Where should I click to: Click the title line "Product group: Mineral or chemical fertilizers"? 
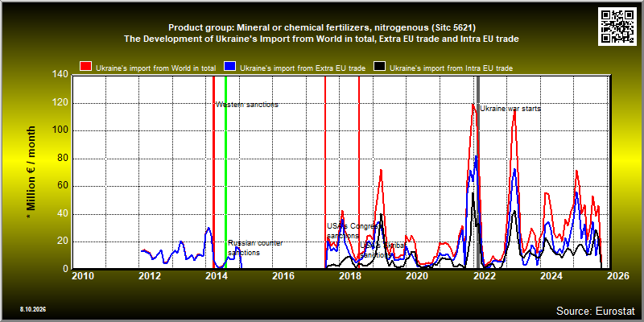(321, 28)
